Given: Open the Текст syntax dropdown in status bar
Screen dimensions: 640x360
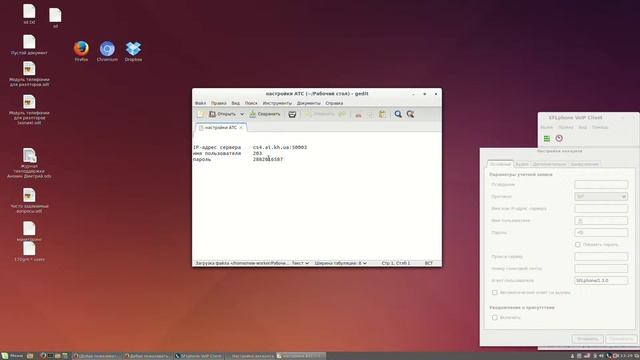Looking at the screenshot, I should tap(300, 263).
